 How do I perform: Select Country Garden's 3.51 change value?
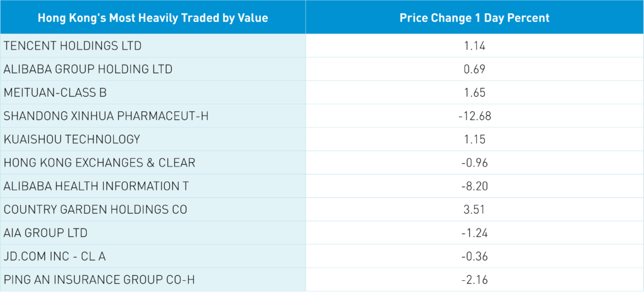pos(474,209)
